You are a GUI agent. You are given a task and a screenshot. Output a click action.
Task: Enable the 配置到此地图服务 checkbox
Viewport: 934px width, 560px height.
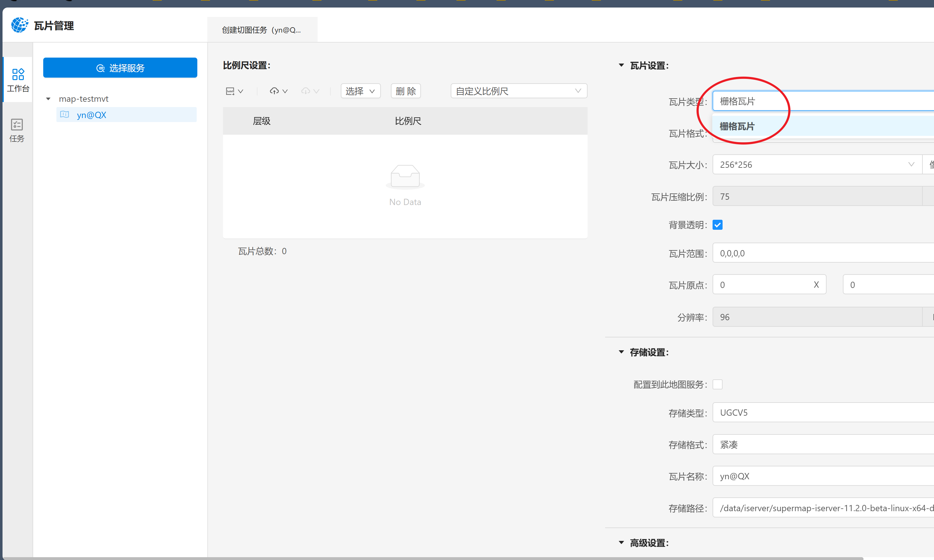(717, 384)
